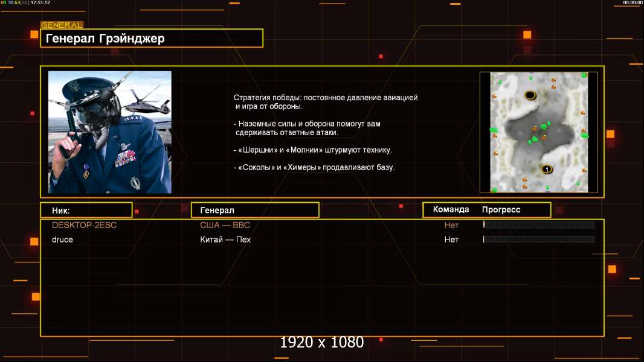Click the Команда column header
Image resolution: width=644 pixels, height=362 pixels.
pyautogui.click(x=451, y=209)
